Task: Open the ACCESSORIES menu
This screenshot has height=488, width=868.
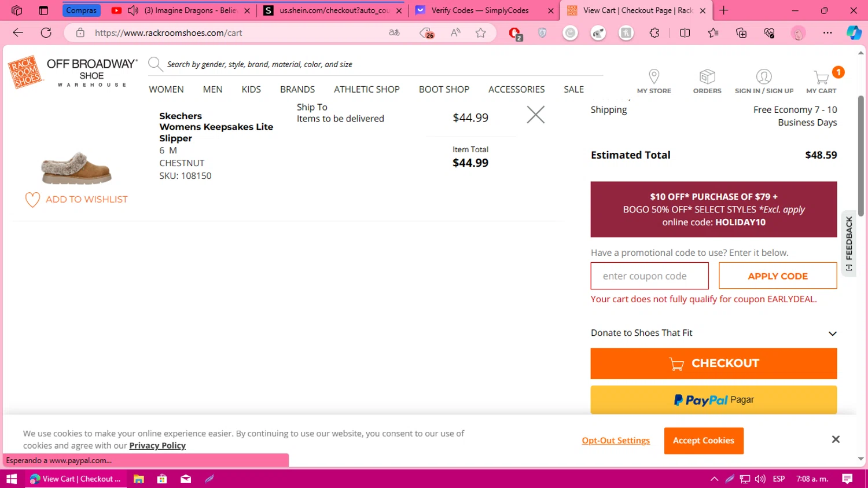Action: [516, 89]
